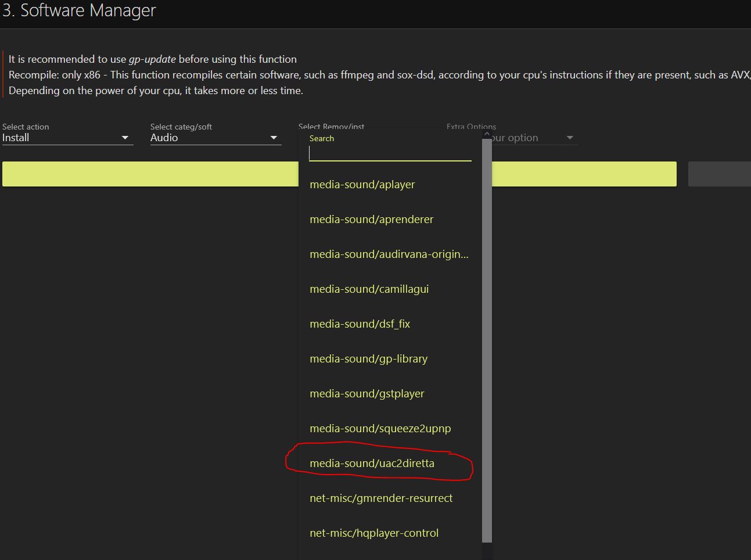The height and width of the screenshot is (560, 751).
Task: Choose net-misc/gmrender-resurrect entry
Action: (x=390, y=498)
